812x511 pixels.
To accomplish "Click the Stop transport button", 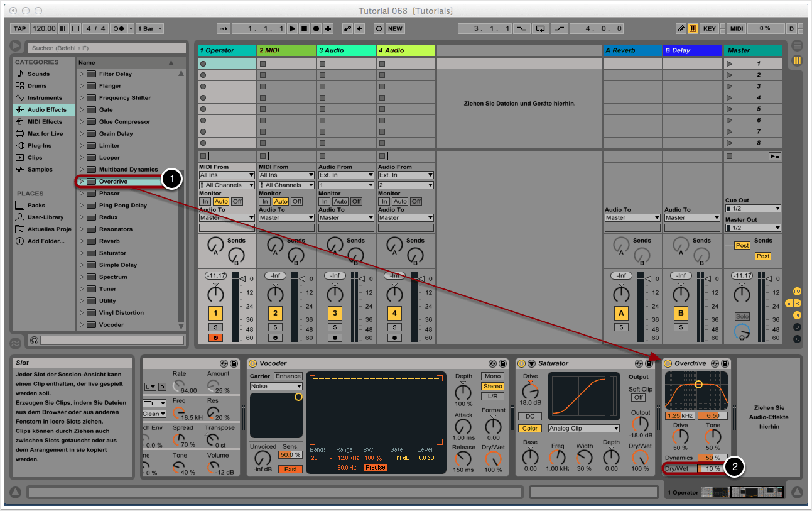I will [304, 29].
